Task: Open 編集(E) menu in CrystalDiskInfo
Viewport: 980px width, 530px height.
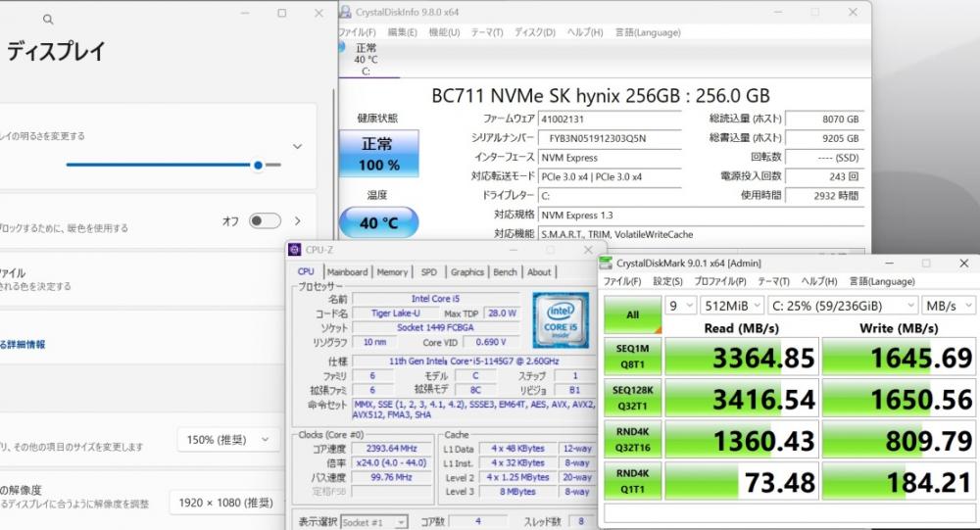Action: click(402, 32)
